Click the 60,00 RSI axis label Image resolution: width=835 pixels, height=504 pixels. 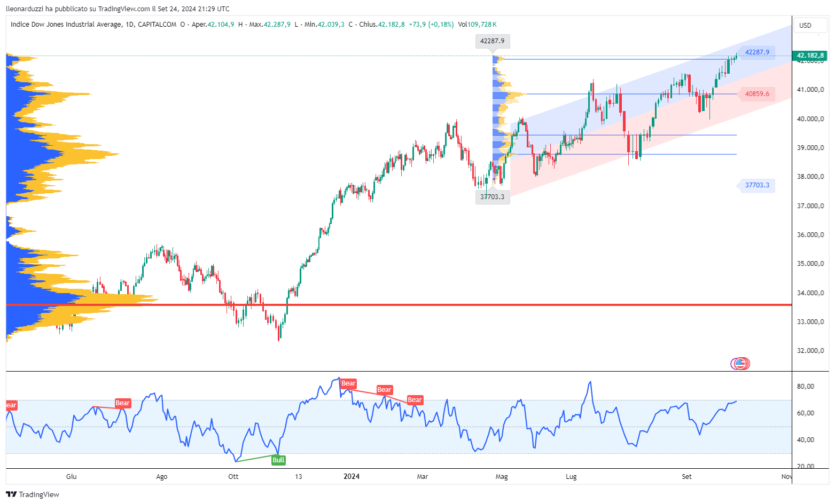pyautogui.click(x=806, y=413)
